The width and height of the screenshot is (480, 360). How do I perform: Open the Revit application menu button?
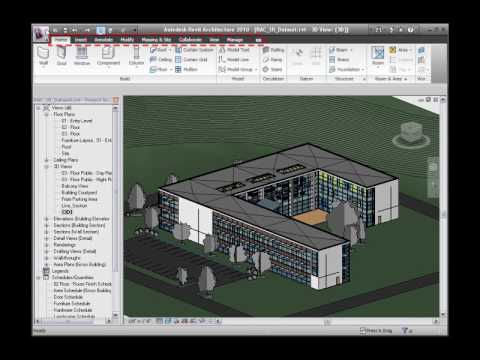(41, 33)
